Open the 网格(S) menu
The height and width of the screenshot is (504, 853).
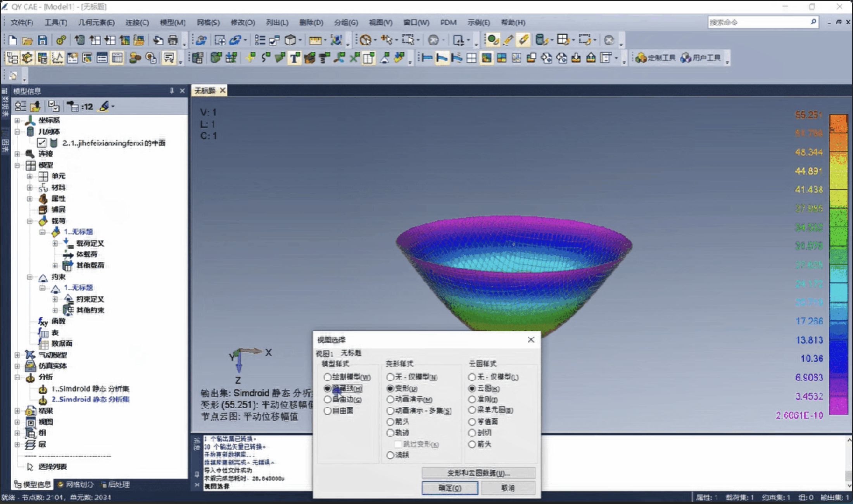point(208,22)
